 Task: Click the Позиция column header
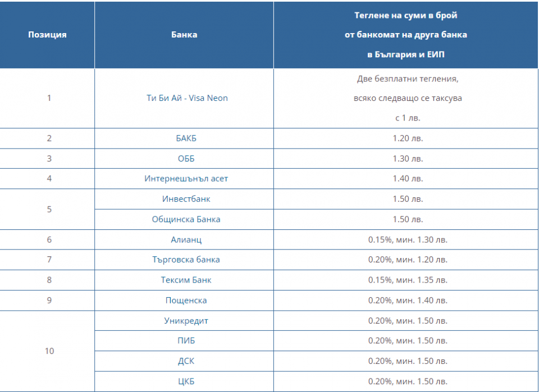pyautogui.click(x=48, y=35)
